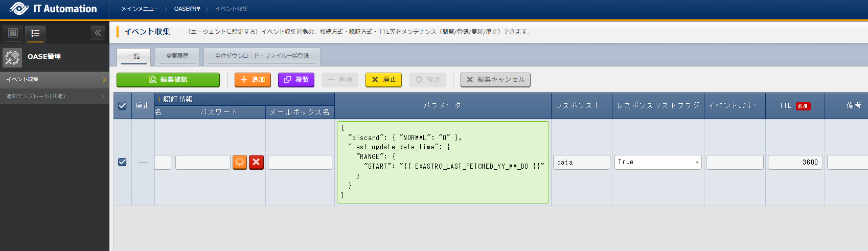Click the red X password delete icon
Image resolution: width=868 pixels, height=251 pixels.
pos(256,162)
